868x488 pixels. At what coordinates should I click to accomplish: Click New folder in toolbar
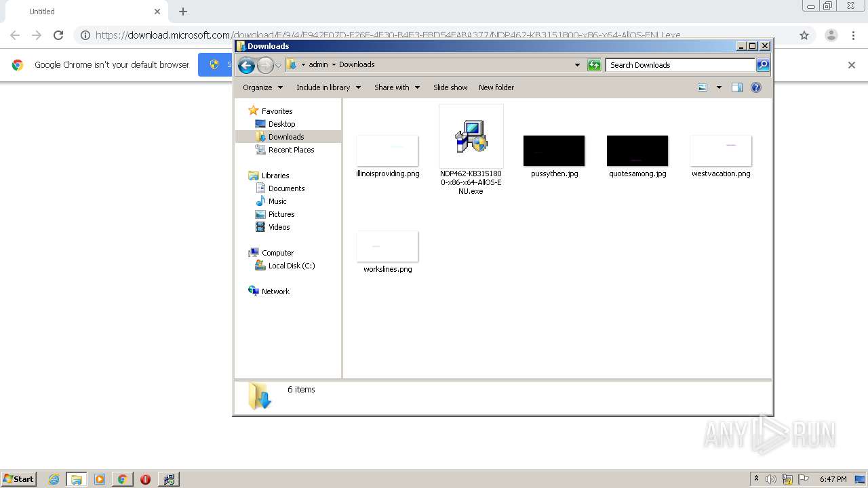[496, 87]
